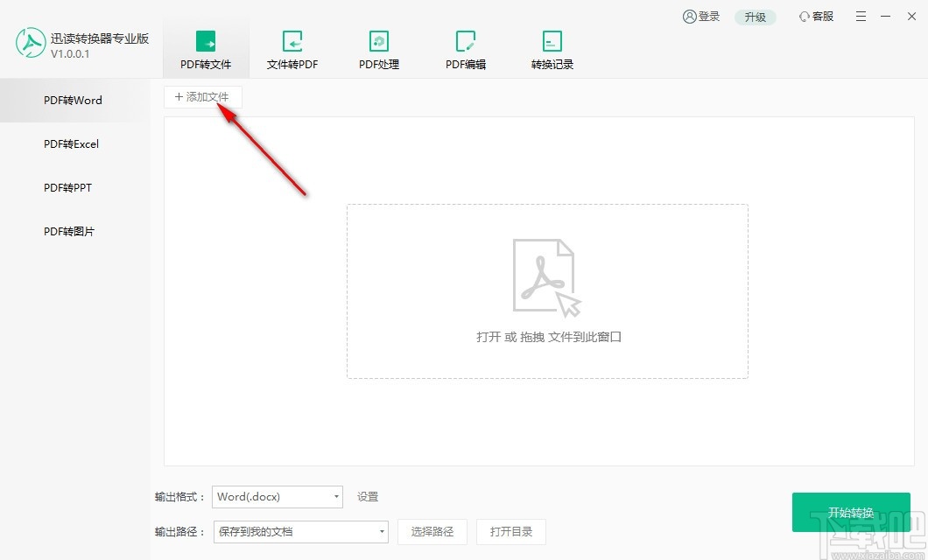Open the hamburger menu at top right
The image size is (928, 560).
pyautogui.click(x=861, y=16)
